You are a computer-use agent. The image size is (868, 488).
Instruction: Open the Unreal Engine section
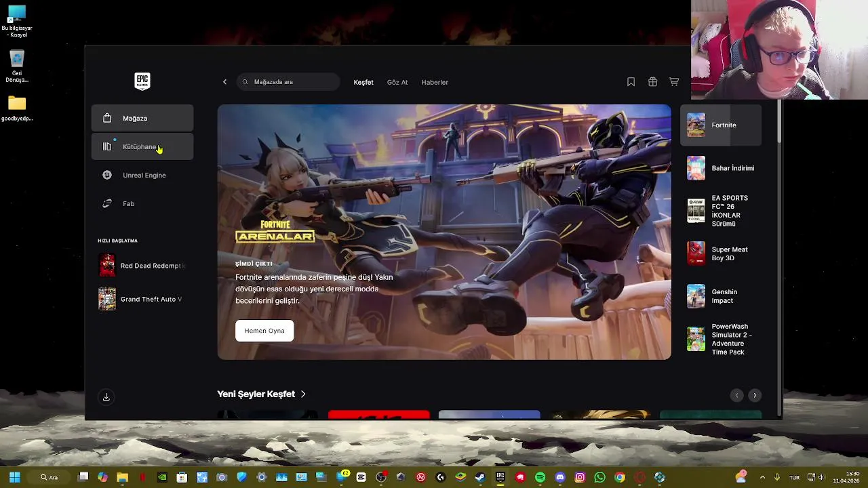point(142,175)
